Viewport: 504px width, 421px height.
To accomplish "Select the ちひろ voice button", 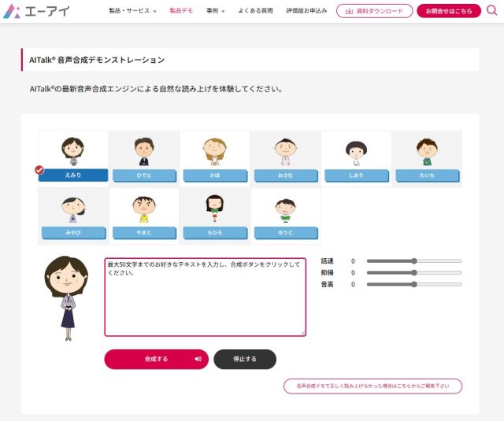I will [x=215, y=232].
